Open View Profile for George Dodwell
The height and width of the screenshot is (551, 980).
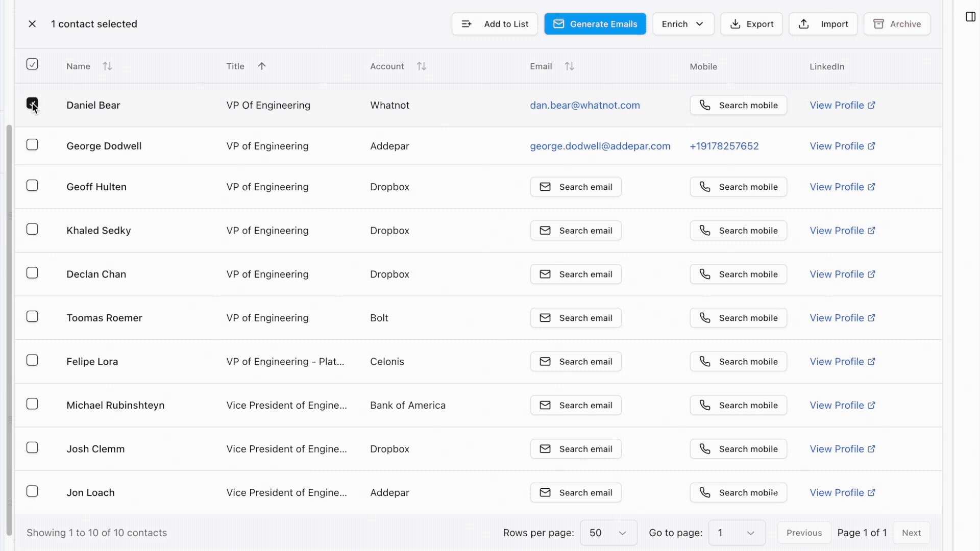(x=839, y=146)
